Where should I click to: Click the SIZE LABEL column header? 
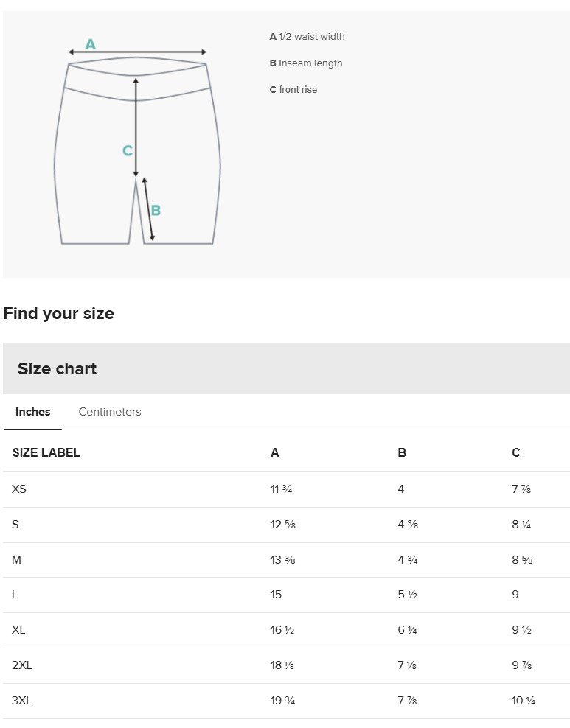point(46,452)
